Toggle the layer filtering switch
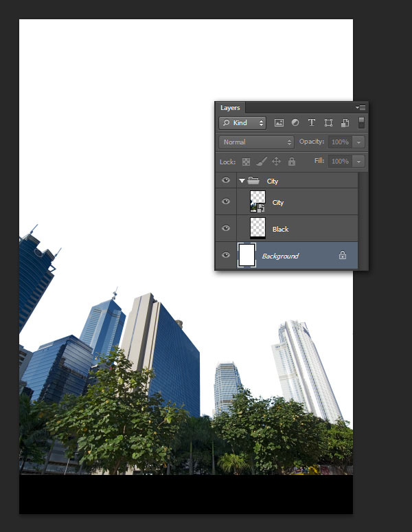The height and width of the screenshot is (532, 412). click(x=361, y=122)
